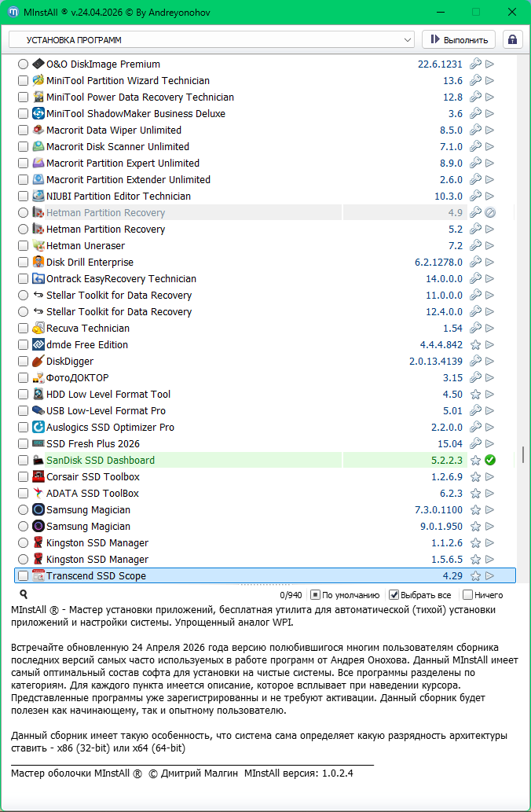
Task: Select the Samsung Magician 9.0.1.950 radio button
Action: (23, 527)
